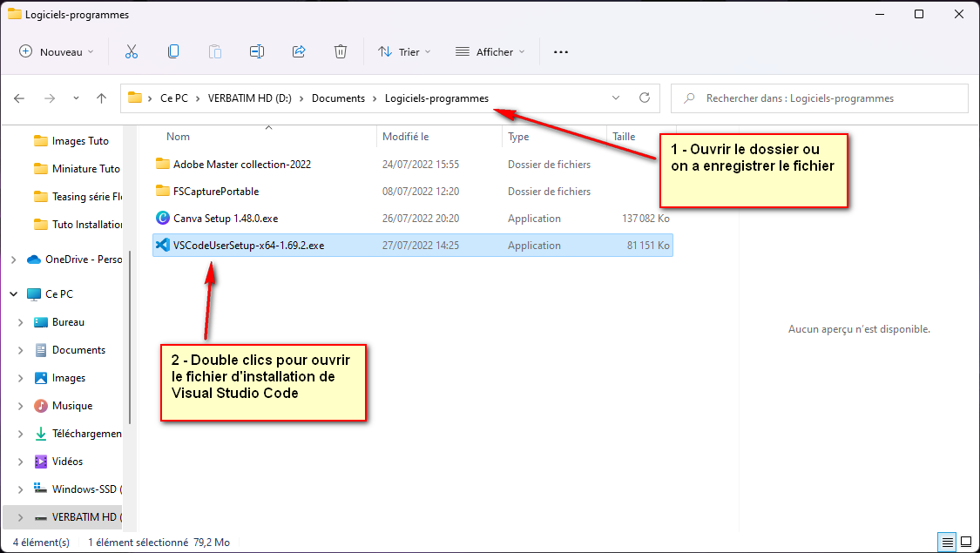Viewport: 980px width, 553px height.
Task: Sort files by Modifié le column
Action: coord(406,137)
